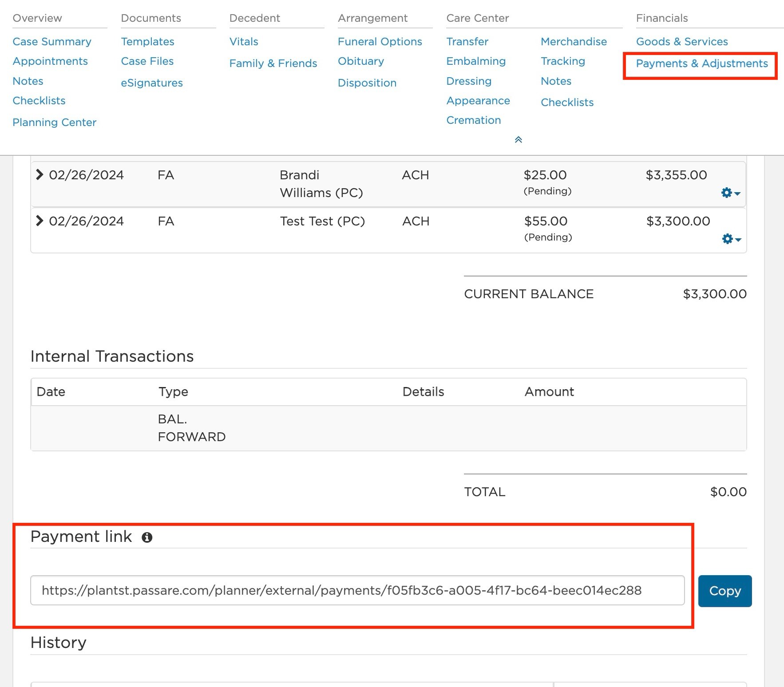Screen dimensions: 784x687
Task: Open gear settings on Brandi Williams payment
Action: (x=726, y=193)
